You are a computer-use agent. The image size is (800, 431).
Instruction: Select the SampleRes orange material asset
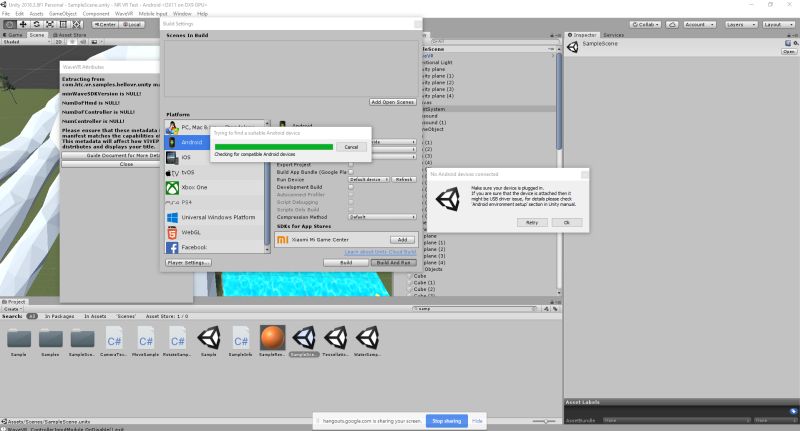pyautogui.click(x=272, y=341)
